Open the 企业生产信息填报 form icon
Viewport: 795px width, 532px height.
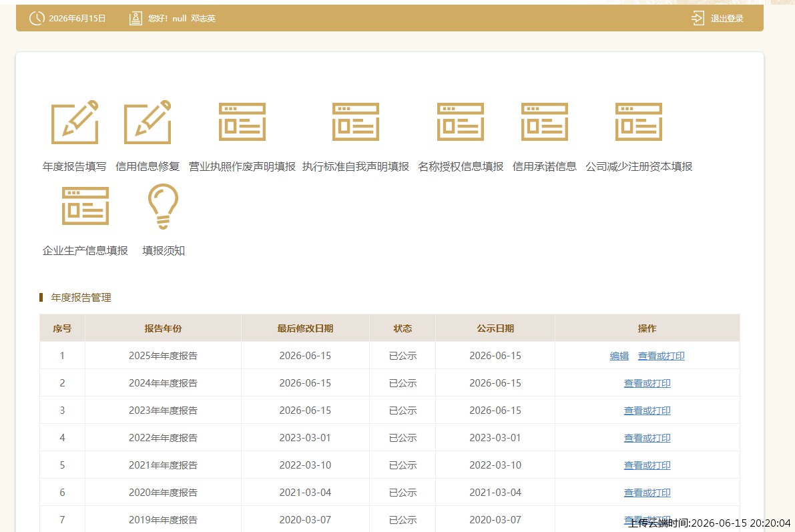[85, 206]
